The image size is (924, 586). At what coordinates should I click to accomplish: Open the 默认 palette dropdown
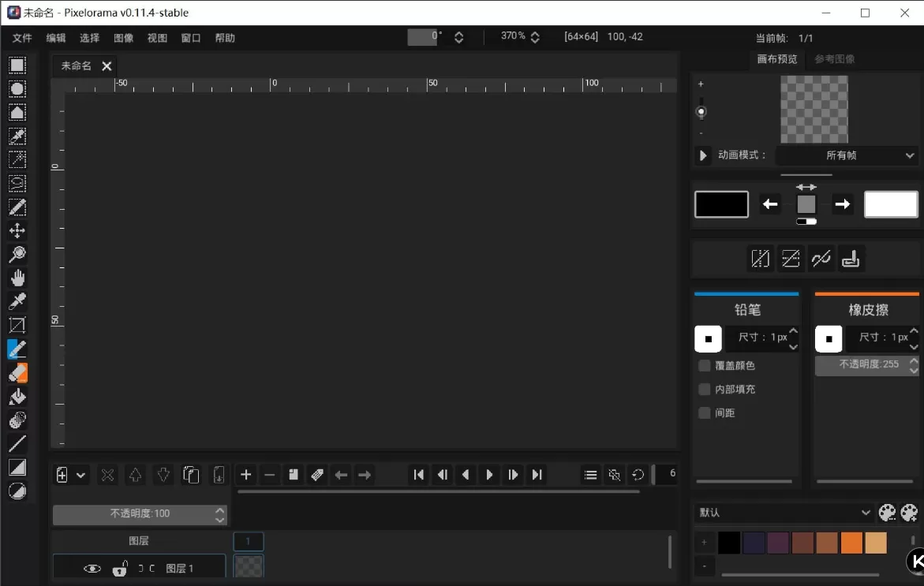(x=784, y=513)
